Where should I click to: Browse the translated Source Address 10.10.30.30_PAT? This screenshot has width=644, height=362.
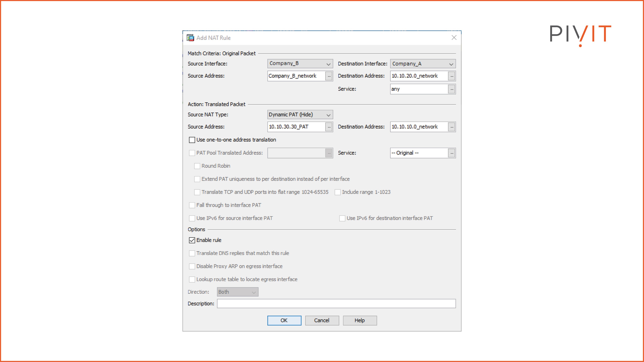pyautogui.click(x=329, y=127)
